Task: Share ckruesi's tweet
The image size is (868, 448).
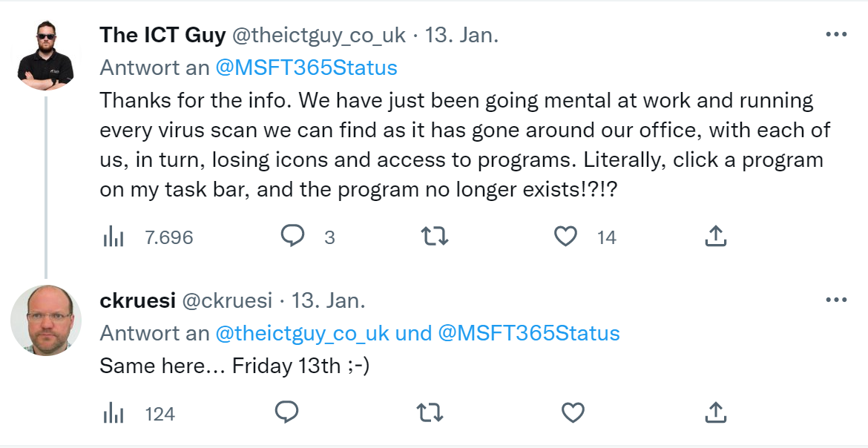Action: point(714,412)
